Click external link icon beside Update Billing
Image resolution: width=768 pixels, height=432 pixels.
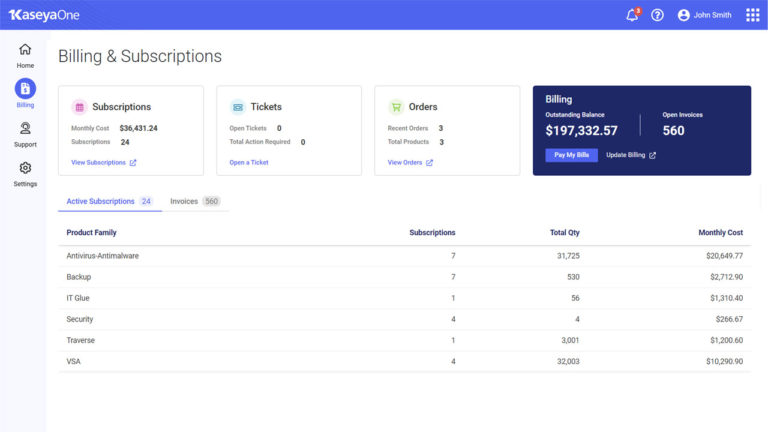click(652, 155)
